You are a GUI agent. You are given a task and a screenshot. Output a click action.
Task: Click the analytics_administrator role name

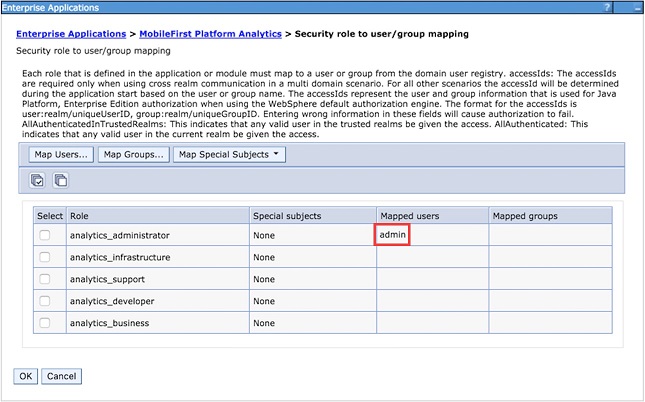[120, 235]
